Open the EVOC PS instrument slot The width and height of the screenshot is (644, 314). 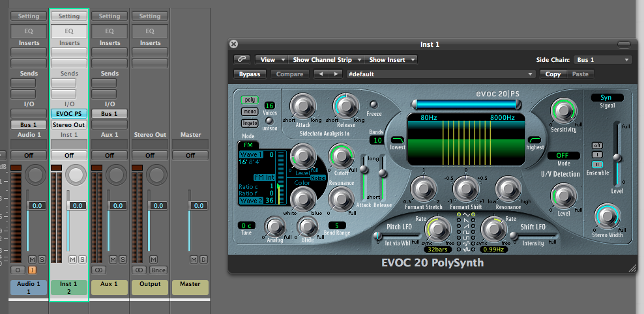[x=68, y=114]
